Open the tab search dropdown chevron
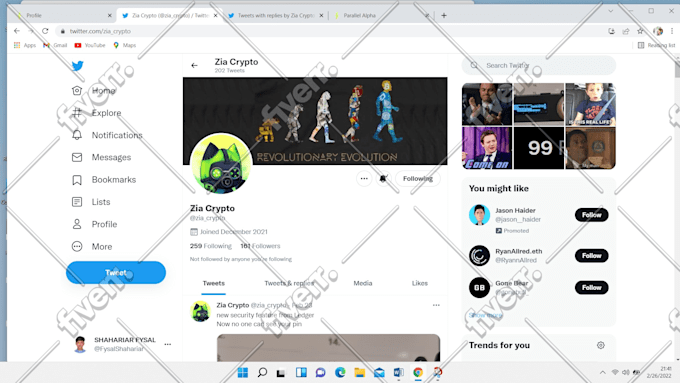Screen dimensions: 680x383 point(611,11)
